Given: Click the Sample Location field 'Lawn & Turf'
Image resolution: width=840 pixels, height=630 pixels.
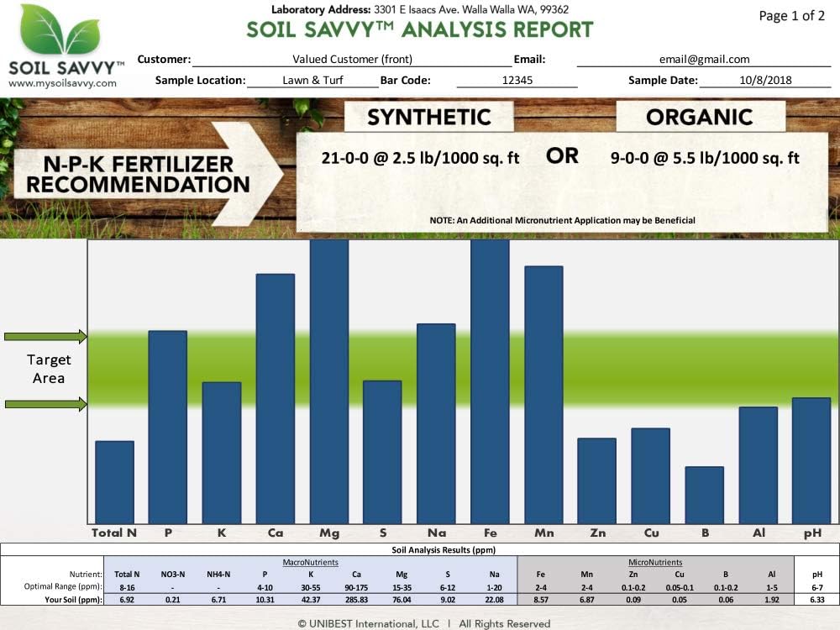Looking at the screenshot, I should 312,81.
